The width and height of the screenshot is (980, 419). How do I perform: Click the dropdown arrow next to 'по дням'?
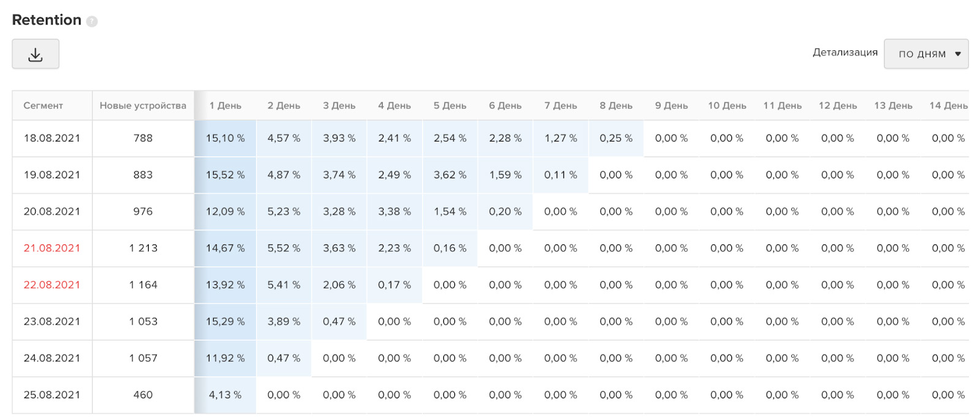[958, 54]
